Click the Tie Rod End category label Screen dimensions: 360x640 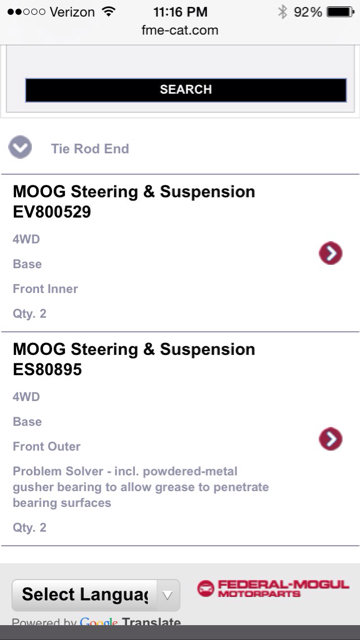click(90, 149)
